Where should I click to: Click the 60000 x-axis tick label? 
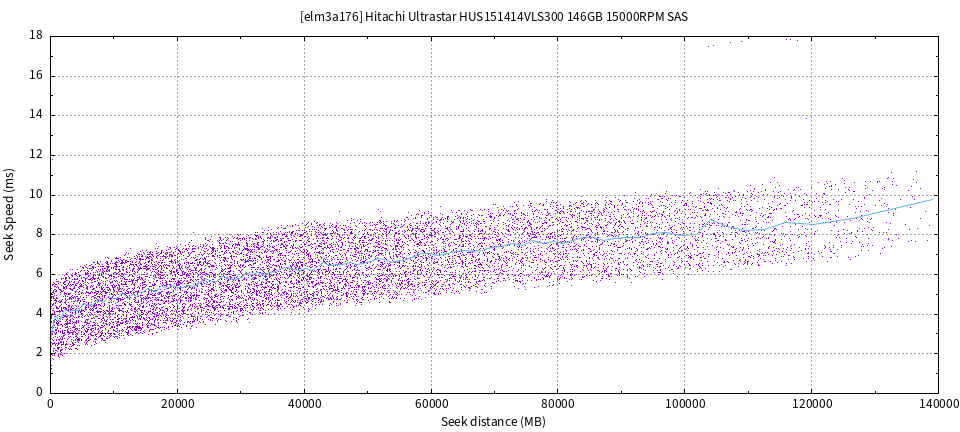click(x=431, y=404)
